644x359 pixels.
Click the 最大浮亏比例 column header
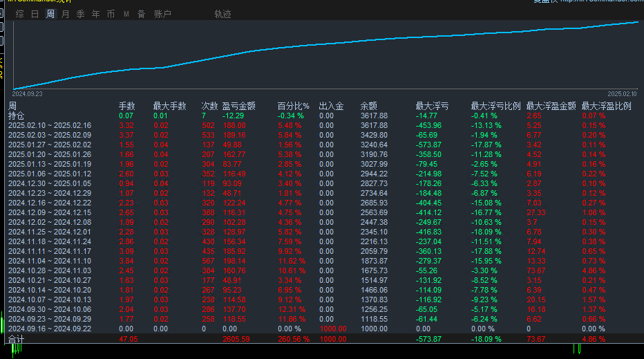(x=495, y=106)
